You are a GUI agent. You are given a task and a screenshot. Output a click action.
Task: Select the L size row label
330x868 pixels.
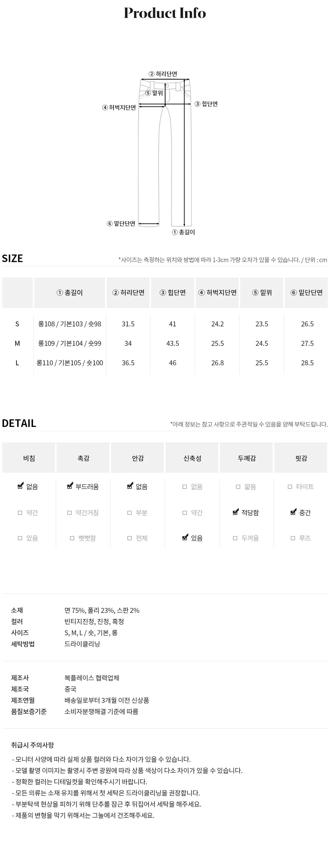17,363
